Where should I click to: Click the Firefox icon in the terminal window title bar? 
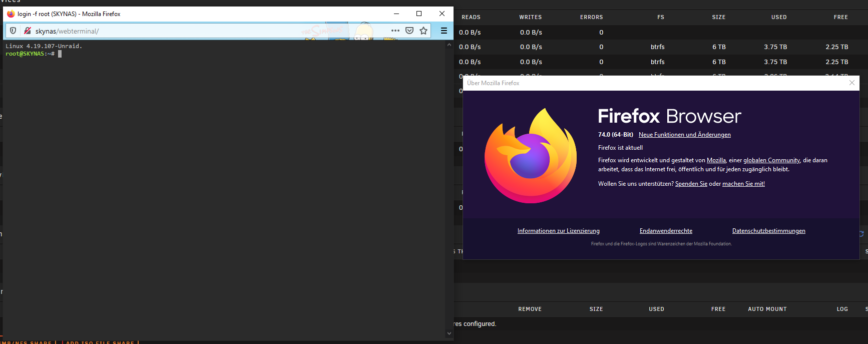coord(11,14)
